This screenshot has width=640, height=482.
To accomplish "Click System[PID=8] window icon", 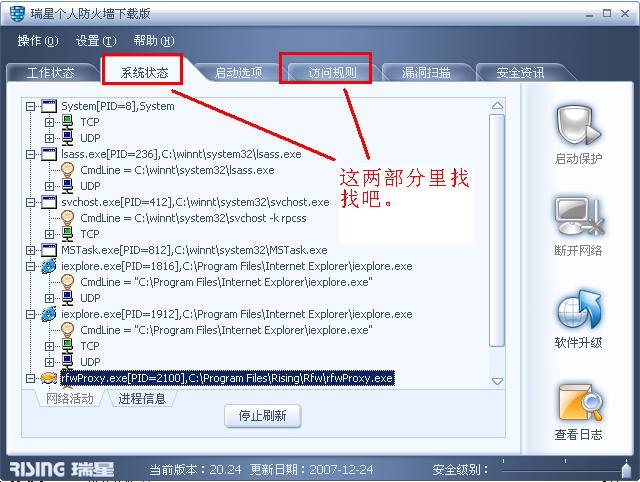I will point(49,106).
